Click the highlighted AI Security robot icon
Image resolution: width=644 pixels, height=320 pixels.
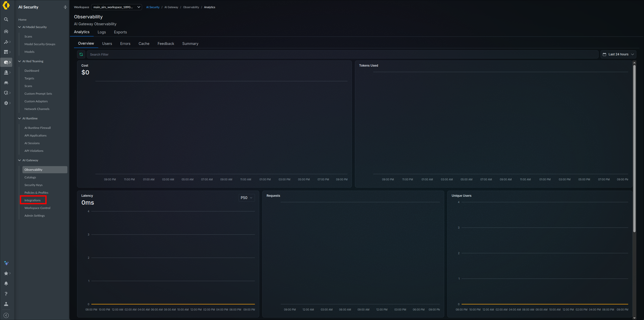point(6,62)
